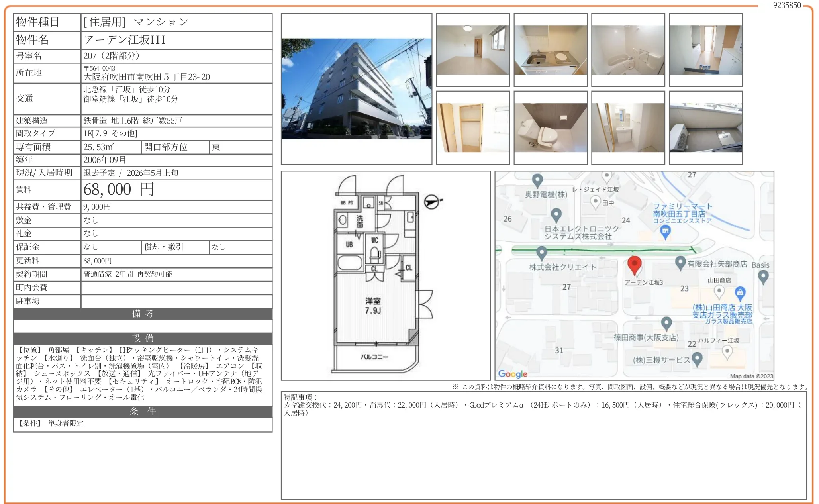Click the (株)三機サービス map pin
The image size is (819, 504).
(697, 359)
